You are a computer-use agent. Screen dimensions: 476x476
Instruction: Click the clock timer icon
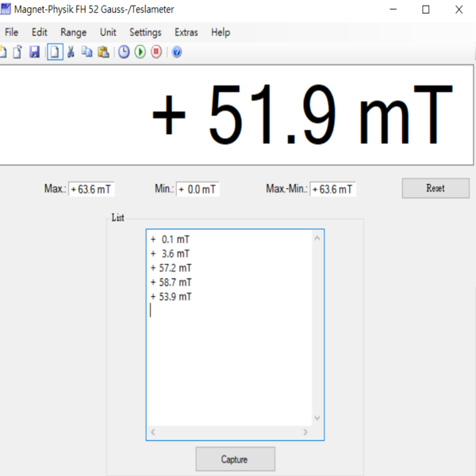pos(125,52)
